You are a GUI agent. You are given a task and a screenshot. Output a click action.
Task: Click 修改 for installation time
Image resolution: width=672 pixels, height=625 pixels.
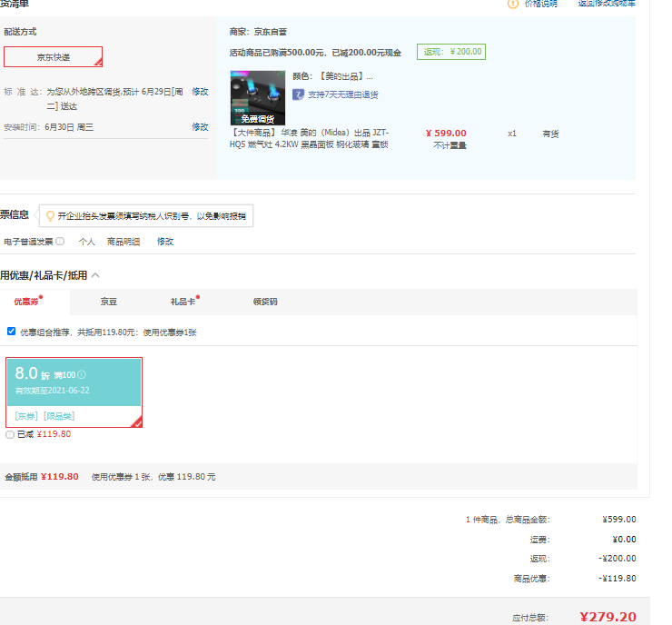(200, 127)
